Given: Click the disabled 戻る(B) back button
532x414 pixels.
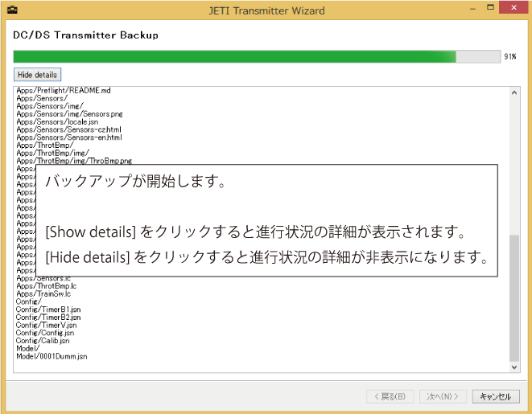Looking at the screenshot, I should click(x=390, y=396).
